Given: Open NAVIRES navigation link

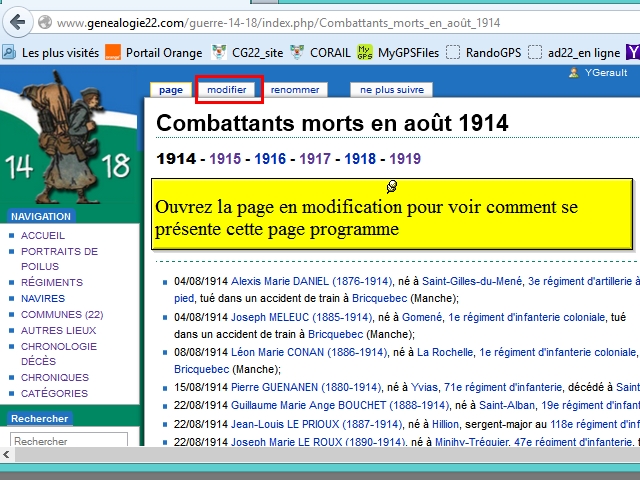Looking at the screenshot, I should coord(43,298).
